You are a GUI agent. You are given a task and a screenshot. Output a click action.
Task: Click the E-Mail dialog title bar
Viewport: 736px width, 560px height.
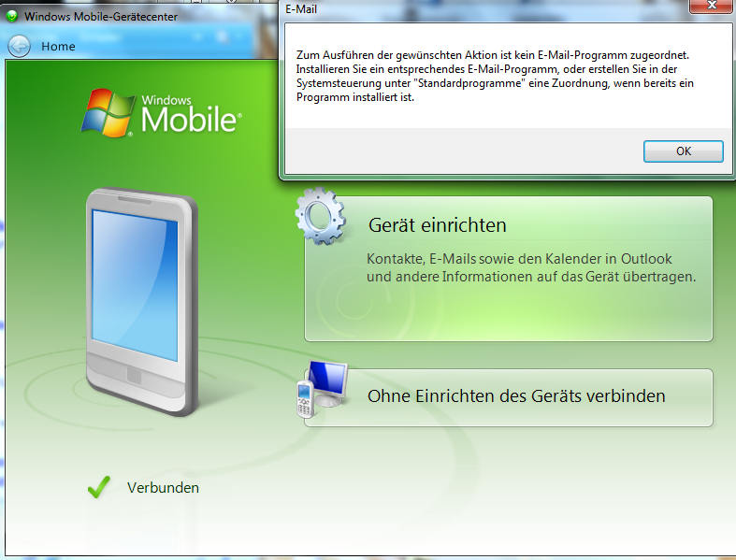pos(483,9)
